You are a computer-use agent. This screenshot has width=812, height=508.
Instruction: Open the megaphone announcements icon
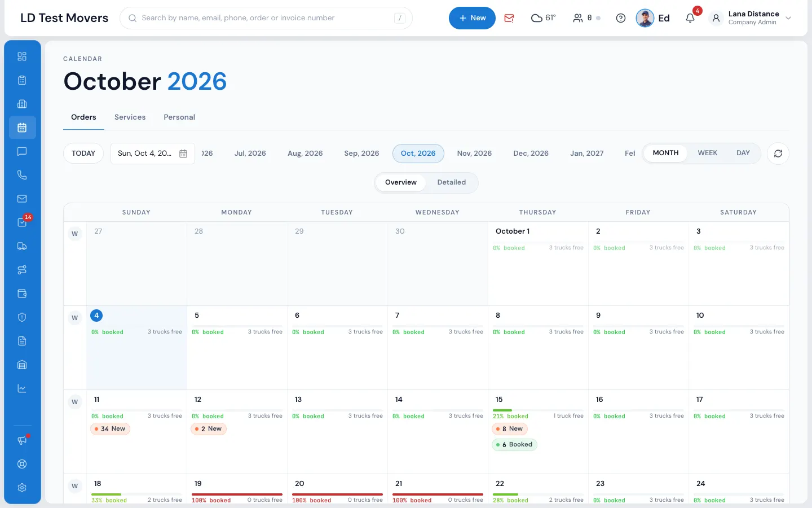pos(22,440)
